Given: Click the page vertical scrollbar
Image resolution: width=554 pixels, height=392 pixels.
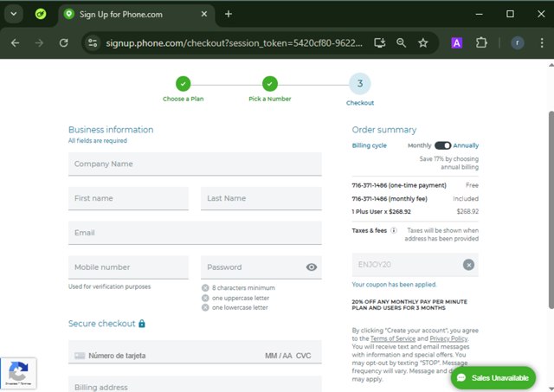Looking at the screenshot, I should tap(551, 210).
